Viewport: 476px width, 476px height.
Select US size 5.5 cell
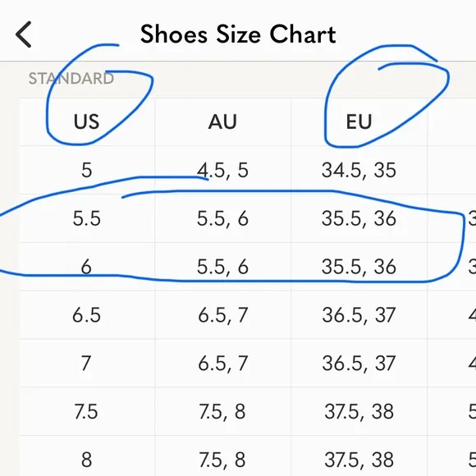[x=86, y=218]
